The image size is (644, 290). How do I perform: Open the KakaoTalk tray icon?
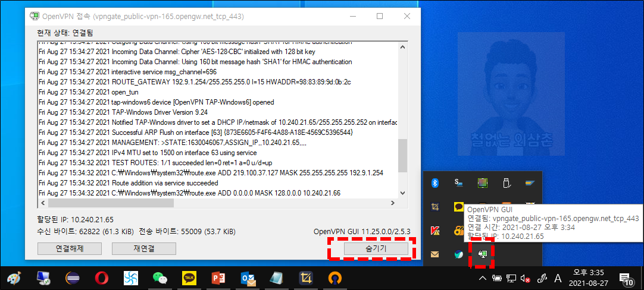(x=459, y=207)
